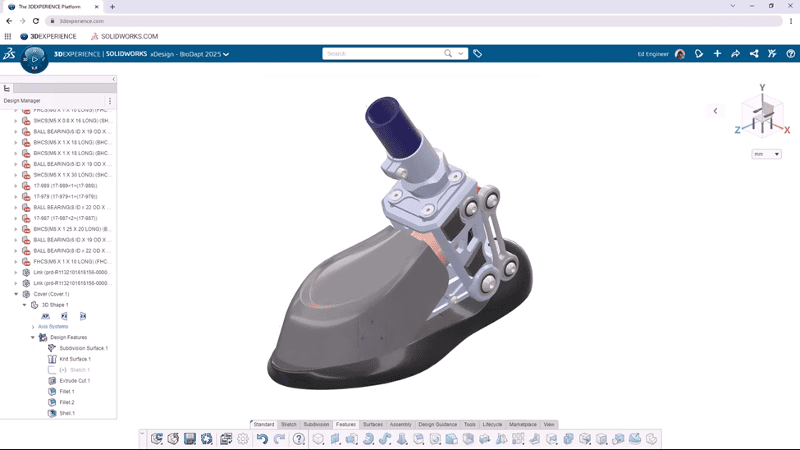This screenshot has height=450, width=800.
Task: Switch to the Sketch tab
Action: point(288,424)
